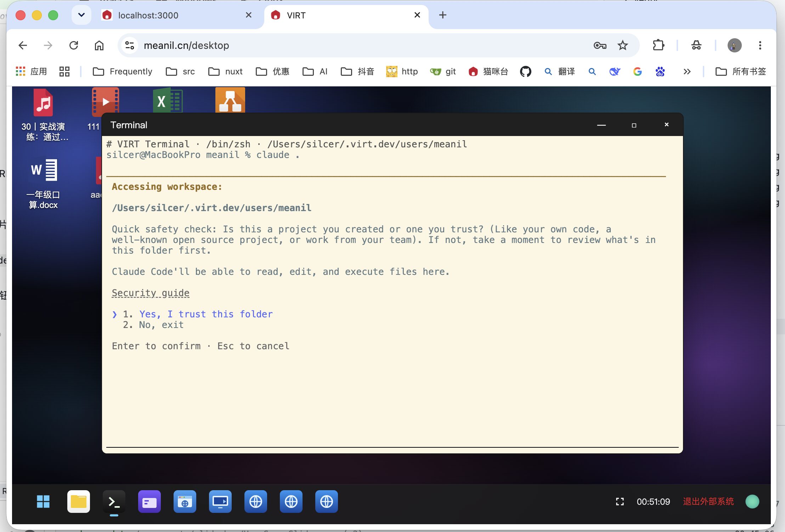Bookmark this page with the star icon
The image size is (785, 532).
pyautogui.click(x=622, y=45)
